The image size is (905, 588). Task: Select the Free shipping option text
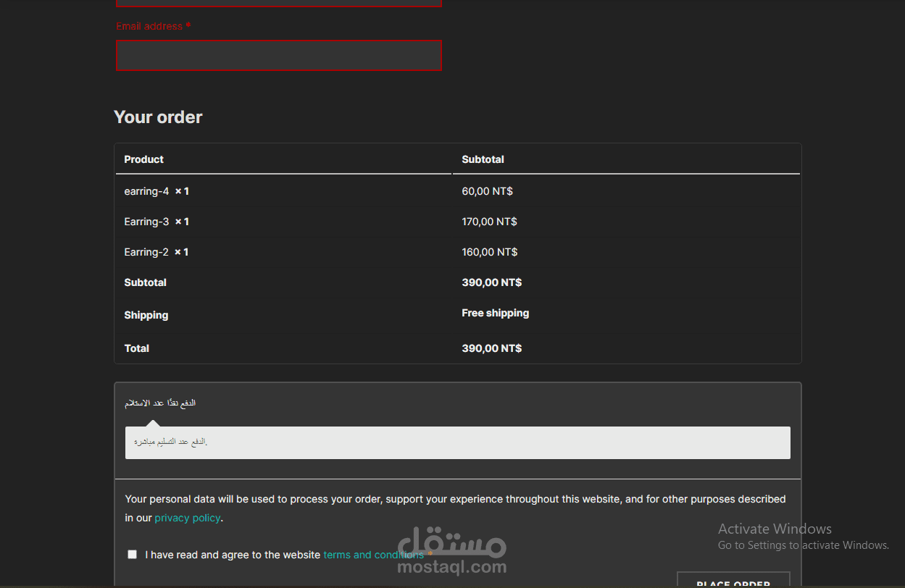tap(495, 313)
